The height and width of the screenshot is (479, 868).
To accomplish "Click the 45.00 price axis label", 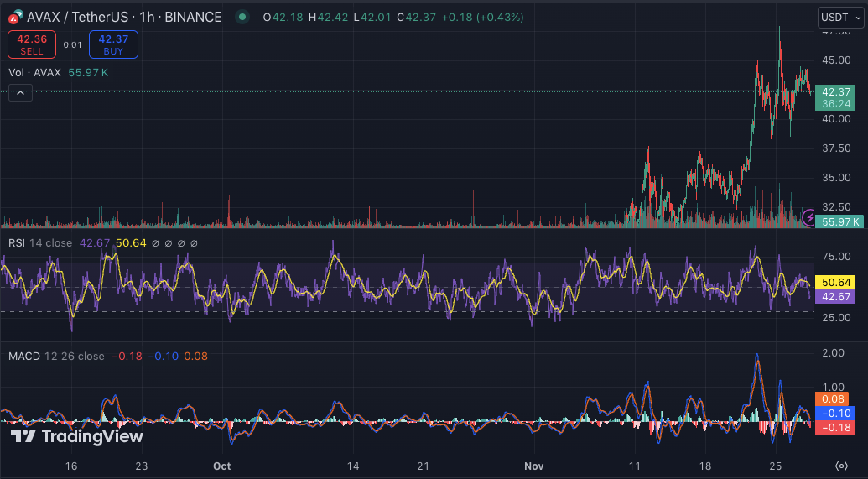I will click(x=836, y=60).
